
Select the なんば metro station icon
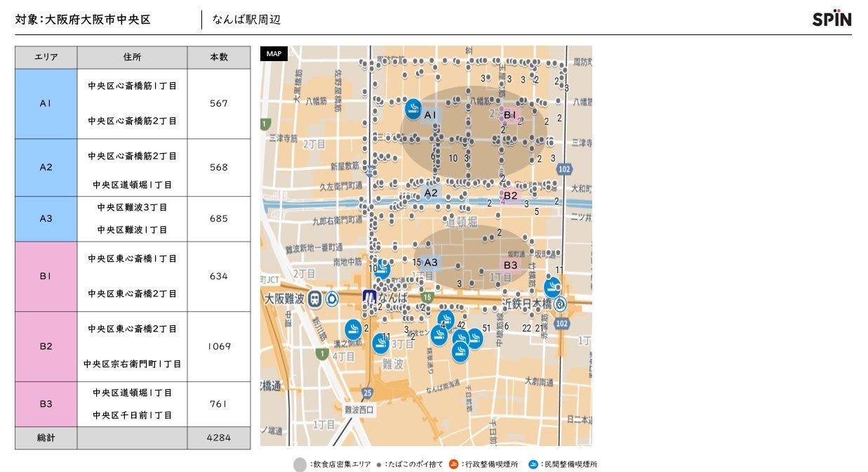click(370, 296)
